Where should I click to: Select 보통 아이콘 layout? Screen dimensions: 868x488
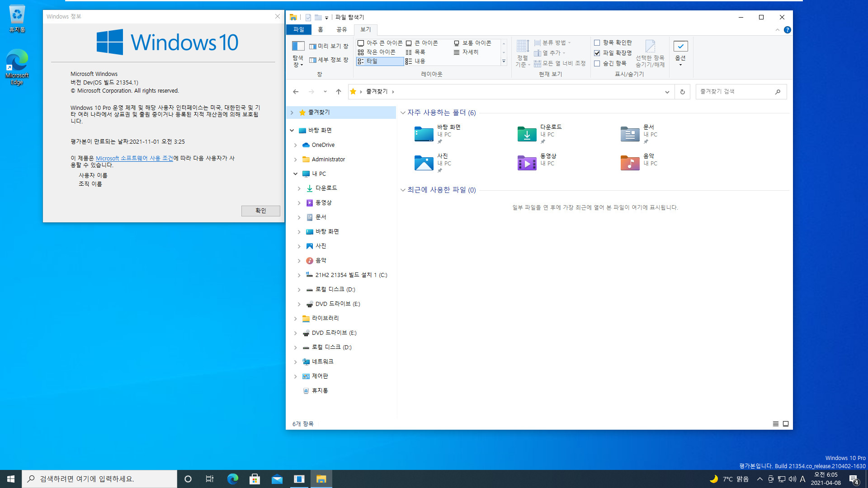click(472, 43)
